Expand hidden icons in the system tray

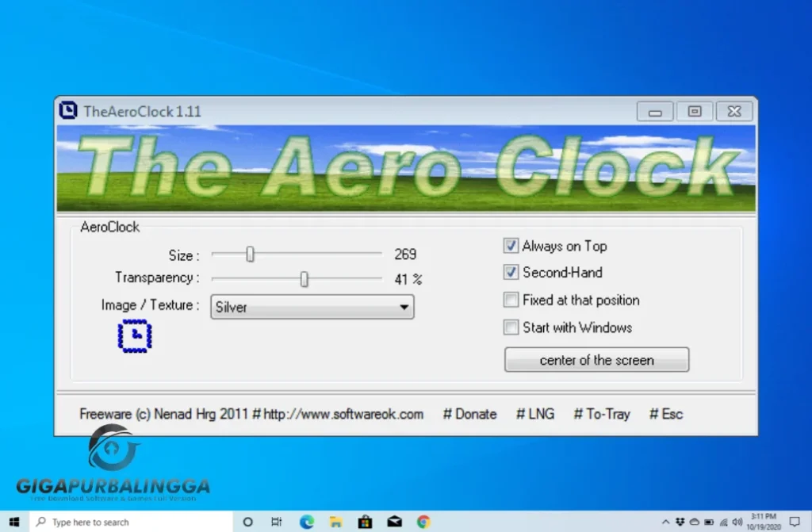(x=665, y=522)
